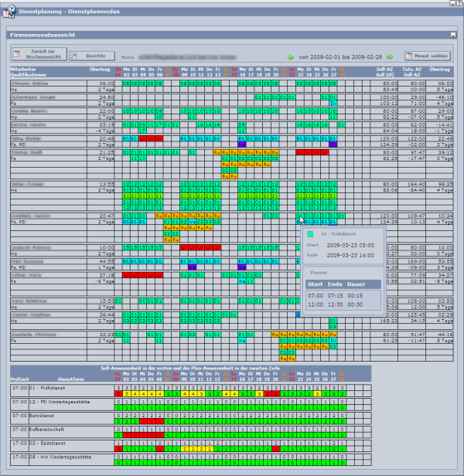Select the Übertrag cell showing 22:00

pyautogui.click(x=101, y=111)
